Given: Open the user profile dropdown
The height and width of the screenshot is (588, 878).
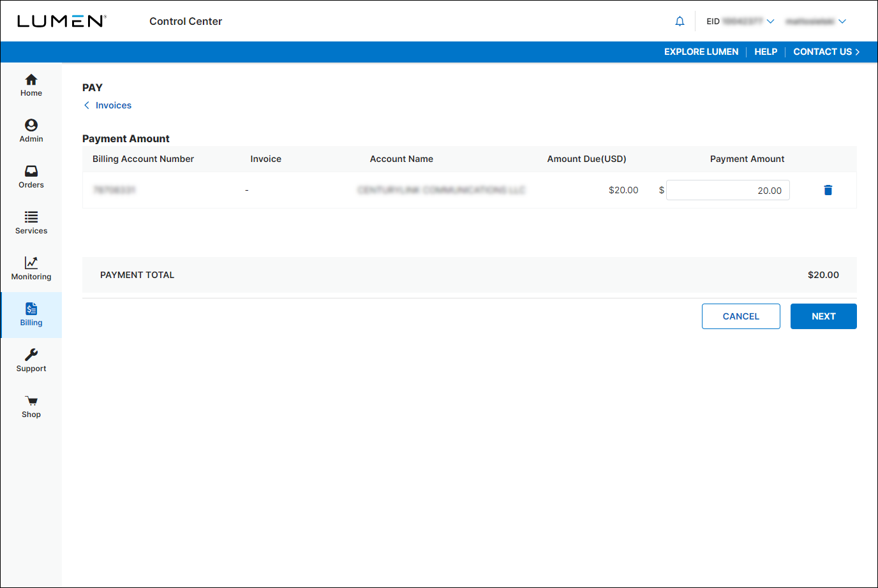Looking at the screenshot, I should point(816,21).
